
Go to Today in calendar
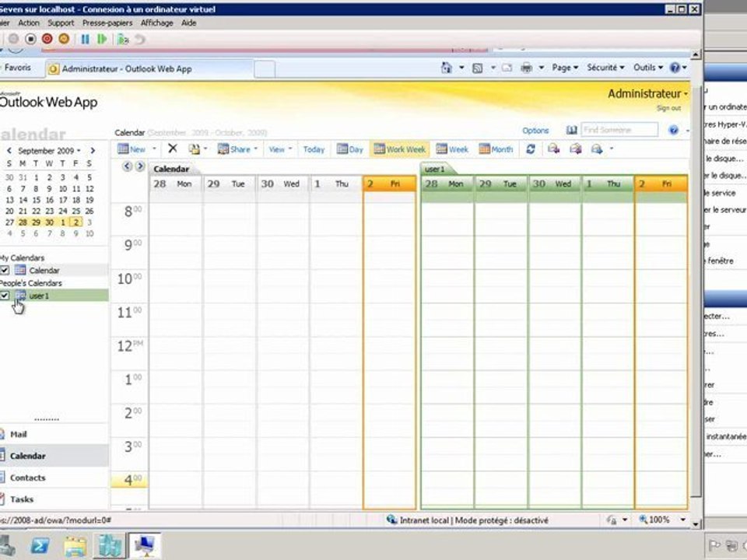pyautogui.click(x=314, y=149)
